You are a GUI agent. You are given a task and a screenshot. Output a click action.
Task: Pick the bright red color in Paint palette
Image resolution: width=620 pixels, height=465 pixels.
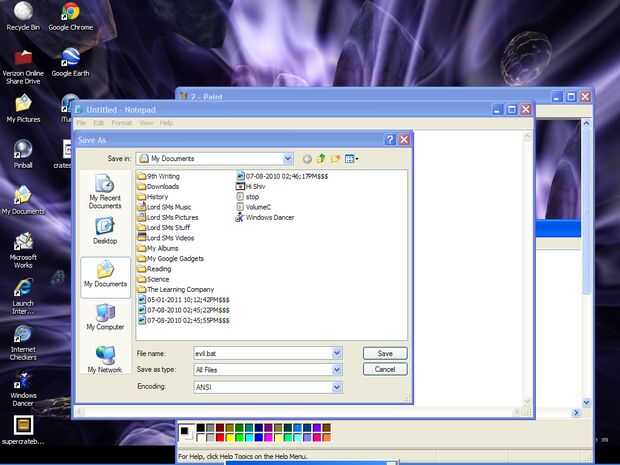coord(220,437)
